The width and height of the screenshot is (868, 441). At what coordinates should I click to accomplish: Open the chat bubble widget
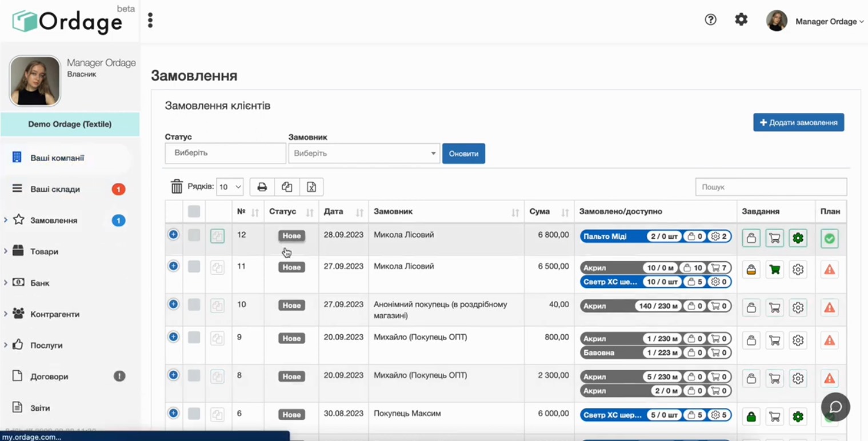click(x=835, y=406)
